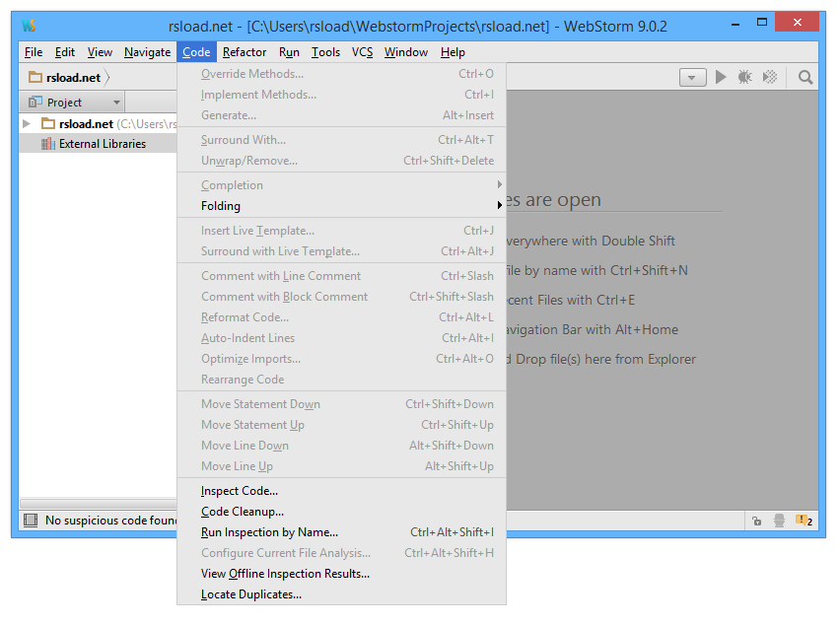
Task: Click Surround With... menu entry
Action: pyautogui.click(x=341, y=140)
